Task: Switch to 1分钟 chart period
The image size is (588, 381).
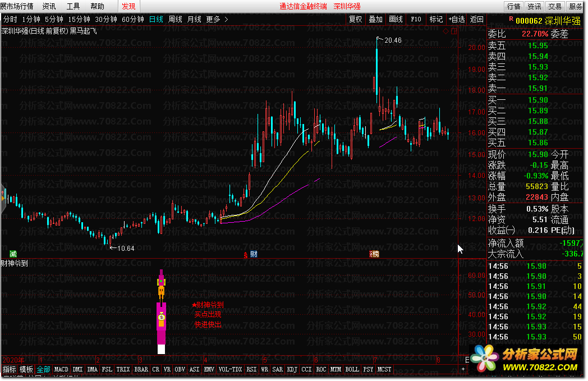Action: (x=31, y=19)
